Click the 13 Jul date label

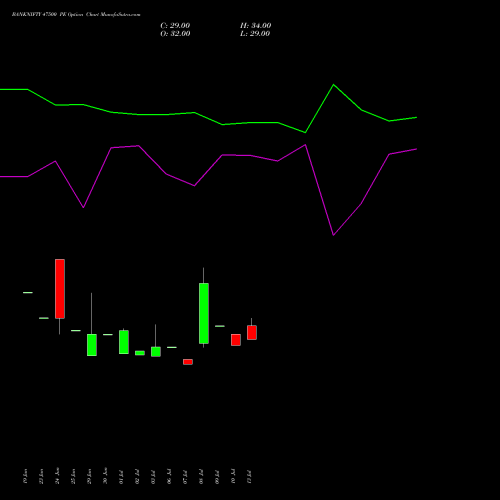pyautogui.click(x=249, y=477)
